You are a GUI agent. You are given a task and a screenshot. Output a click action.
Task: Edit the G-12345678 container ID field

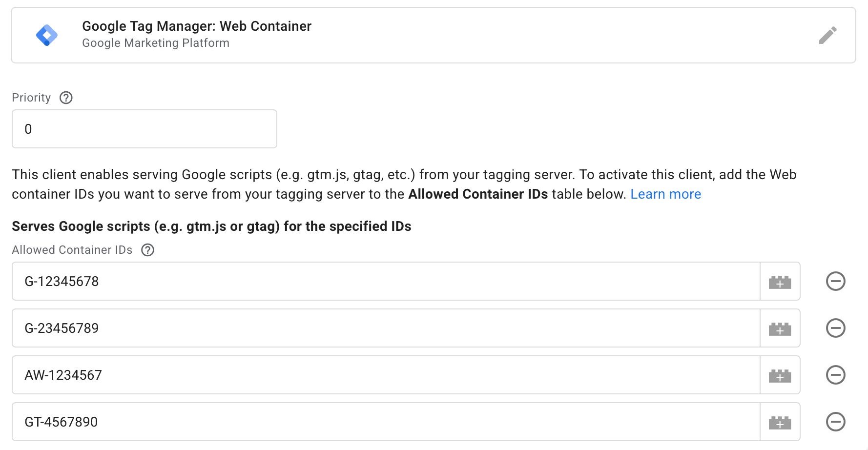point(386,281)
